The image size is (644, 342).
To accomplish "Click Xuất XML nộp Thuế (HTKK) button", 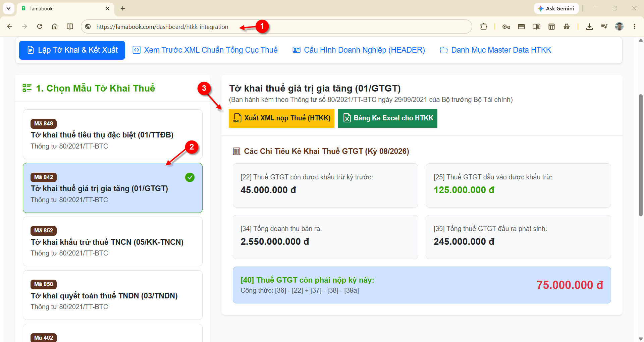I will pyautogui.click(x=281, y=118).
